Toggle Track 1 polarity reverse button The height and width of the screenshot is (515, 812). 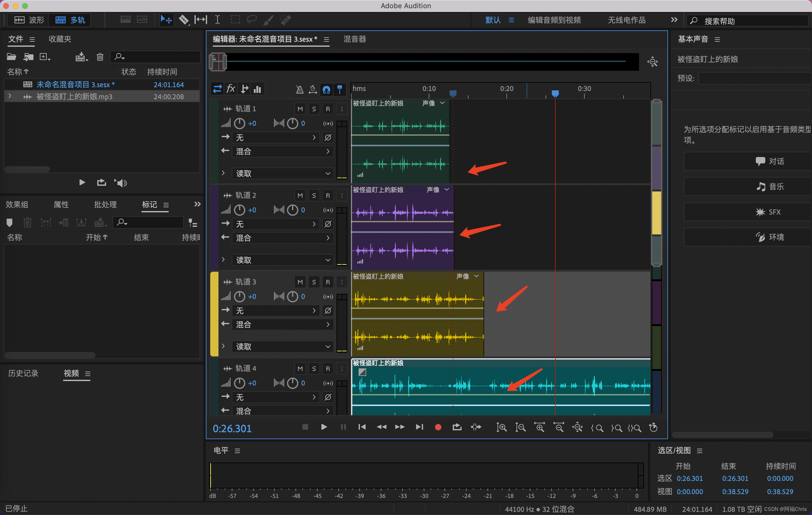(328, 137)
